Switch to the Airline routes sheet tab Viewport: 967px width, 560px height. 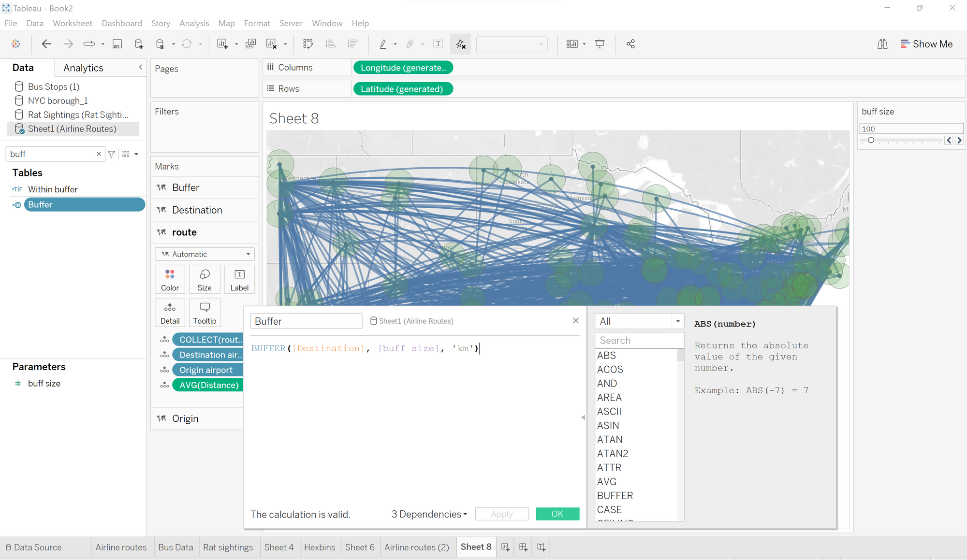coord(121,547)
